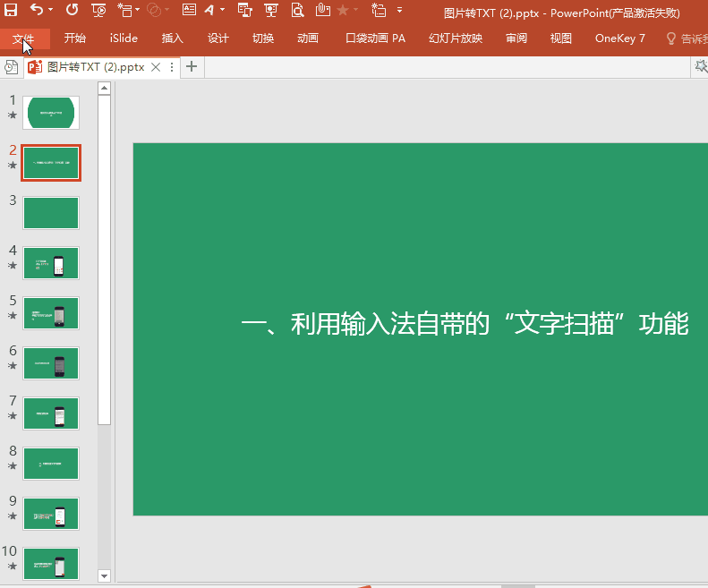Click the animation star under slide number 1
The image size is (708, 588).
click(x=13, y=115)
